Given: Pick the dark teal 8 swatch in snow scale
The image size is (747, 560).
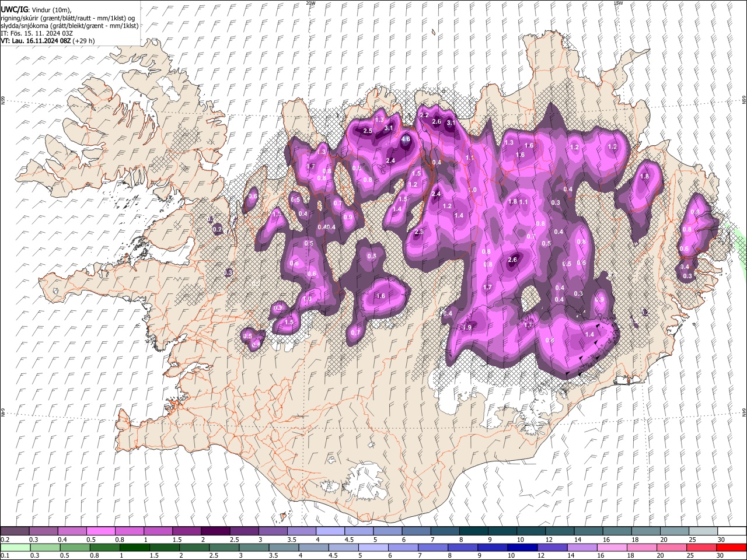Looking at the screenshot, I should pos(473,531).
